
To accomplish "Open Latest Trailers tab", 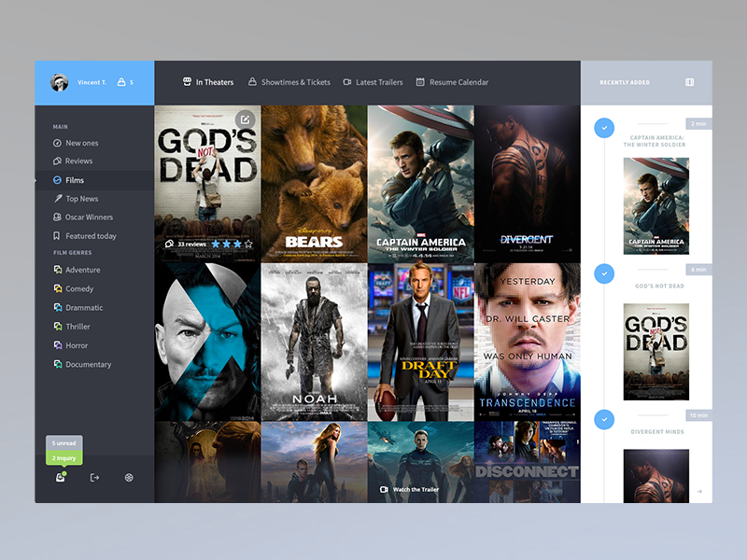I will click(373, 82).
